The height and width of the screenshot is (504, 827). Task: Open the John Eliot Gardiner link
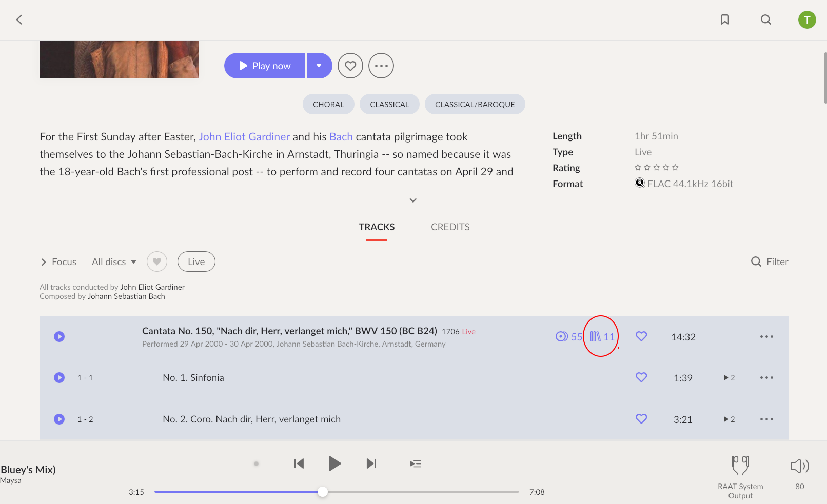244,136
